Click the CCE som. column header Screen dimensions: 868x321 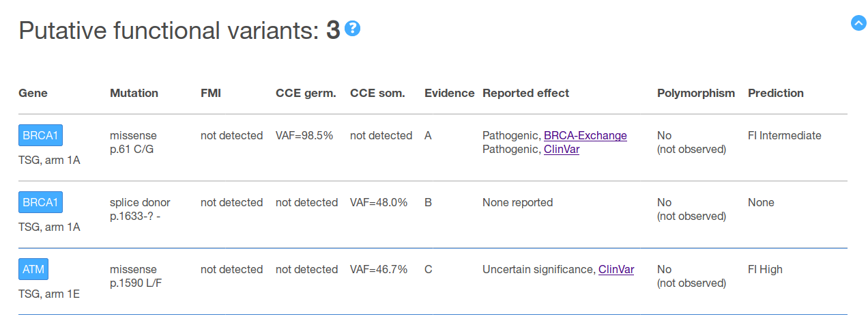[x=377, y=94]
